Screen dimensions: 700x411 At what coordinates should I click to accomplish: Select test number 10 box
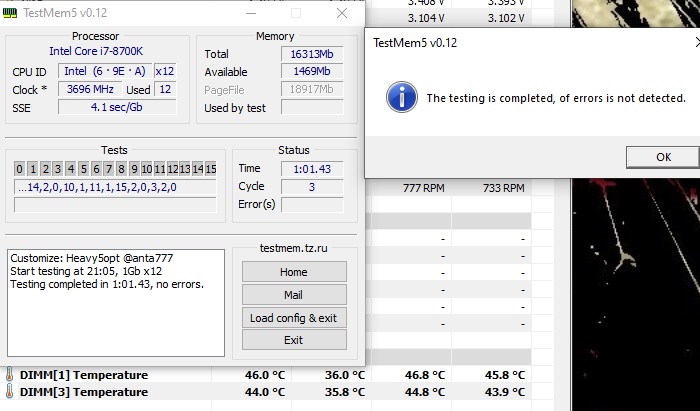click(146, 169)
